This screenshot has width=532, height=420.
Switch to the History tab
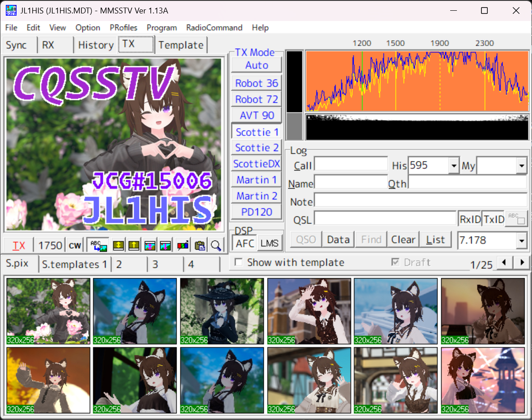[x=96, y=45]
